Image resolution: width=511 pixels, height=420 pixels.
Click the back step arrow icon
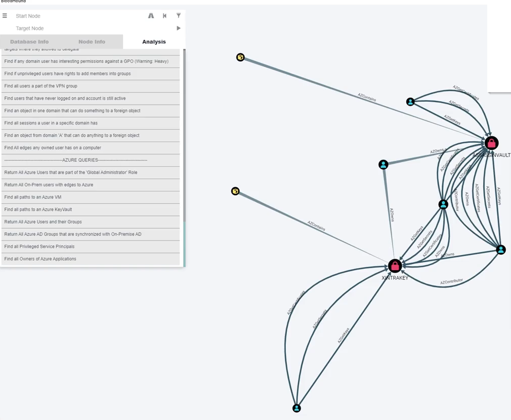click(164, 16)
